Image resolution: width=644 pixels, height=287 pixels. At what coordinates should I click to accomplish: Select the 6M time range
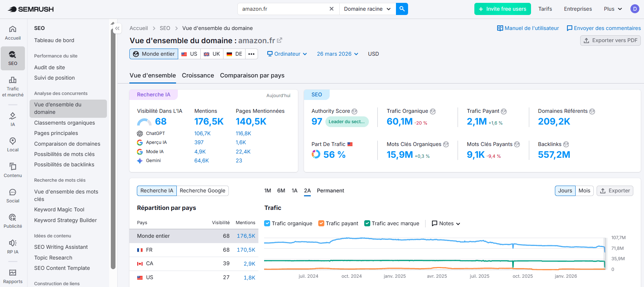point(281,191)
